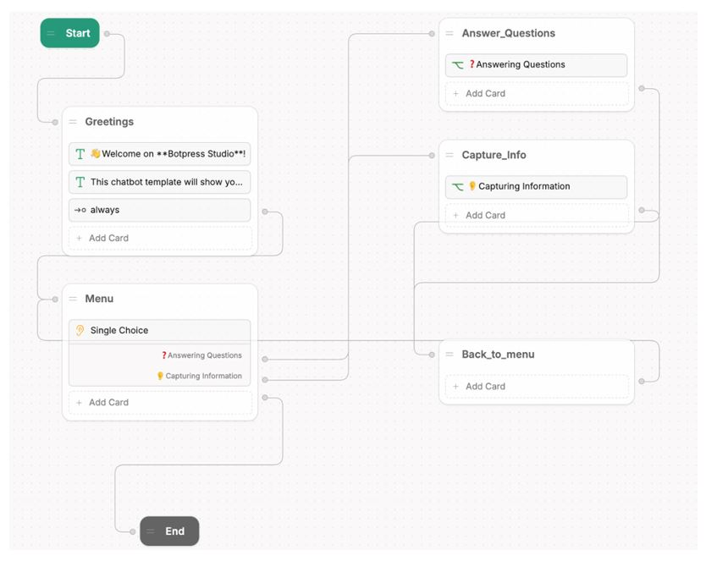
Task: Click the Capture_Info node title
Action: 494,155
